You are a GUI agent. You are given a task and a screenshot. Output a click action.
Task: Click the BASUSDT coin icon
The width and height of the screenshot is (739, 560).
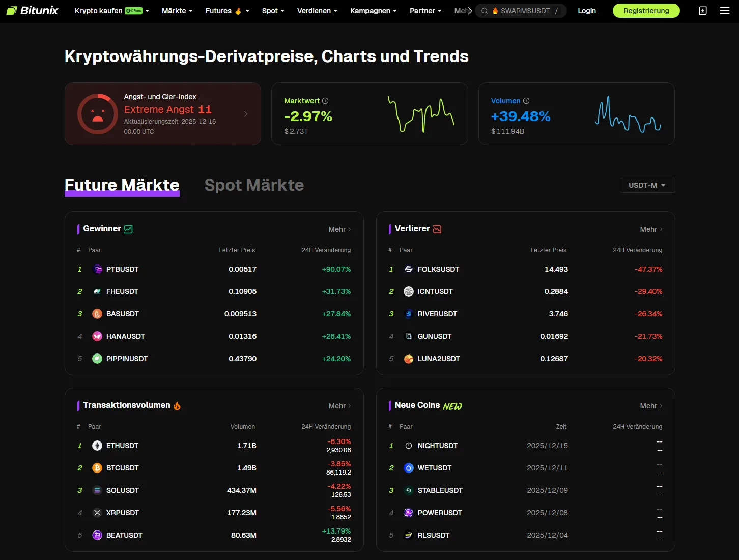coord(97,314)
